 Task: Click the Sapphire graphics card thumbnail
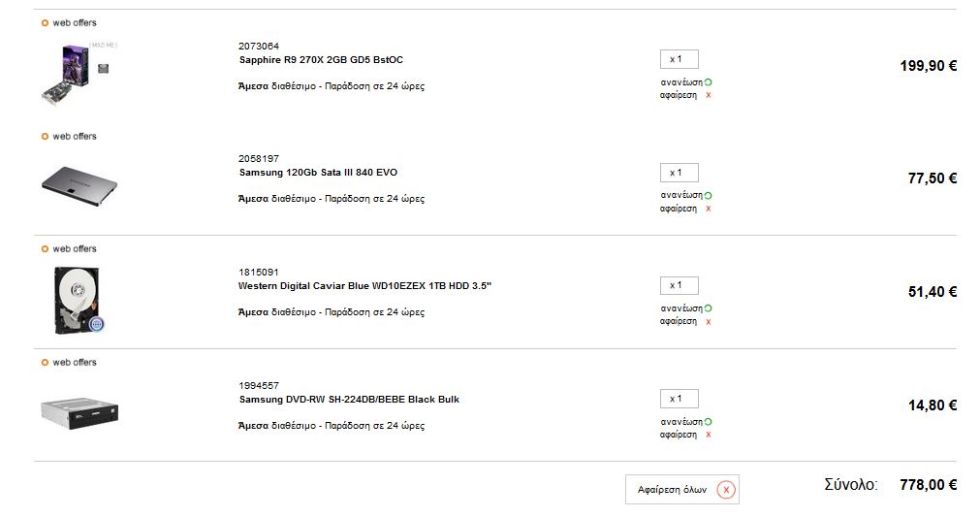pyautogui.click(x=79, y=75)
